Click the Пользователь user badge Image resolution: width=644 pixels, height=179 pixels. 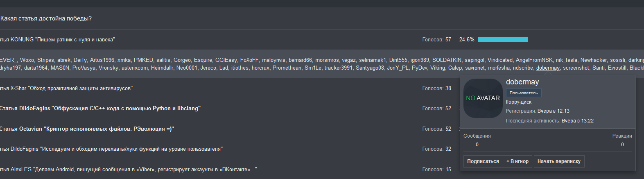(x=524, y=93)
